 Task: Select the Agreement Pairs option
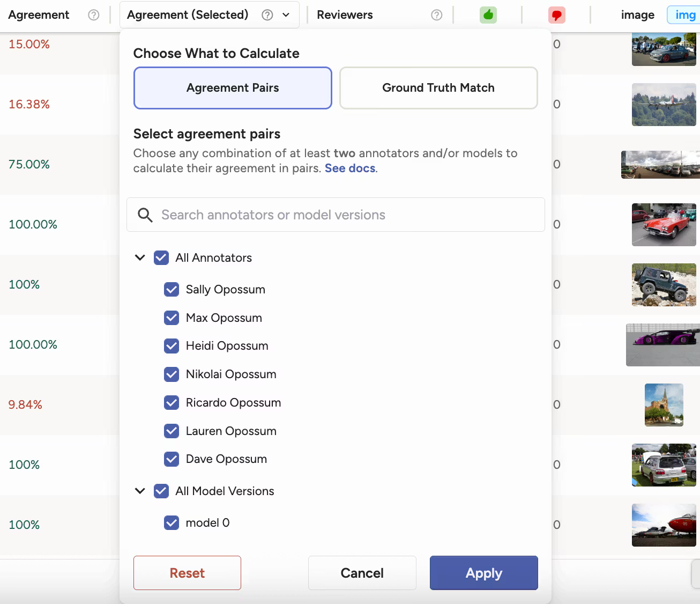point(232,87)
